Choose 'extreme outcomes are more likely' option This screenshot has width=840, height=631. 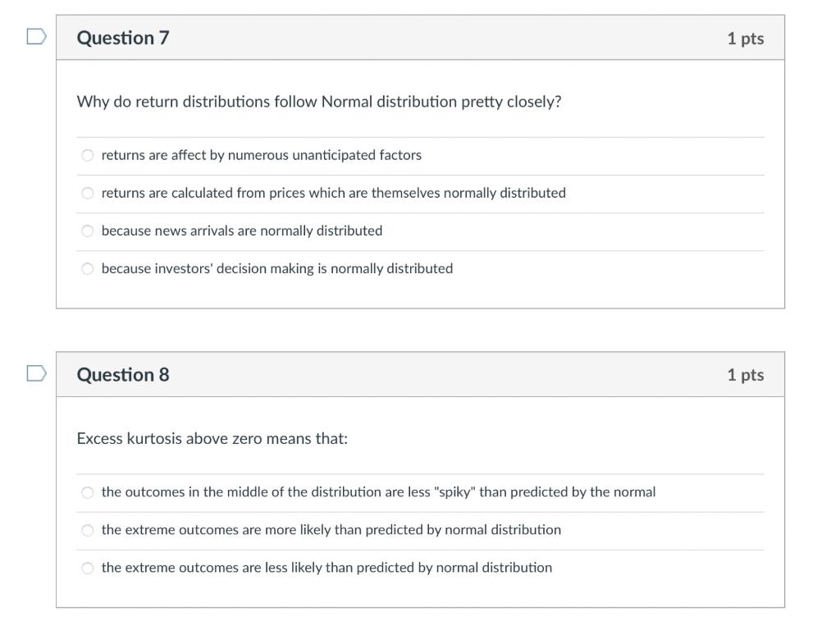88,529
